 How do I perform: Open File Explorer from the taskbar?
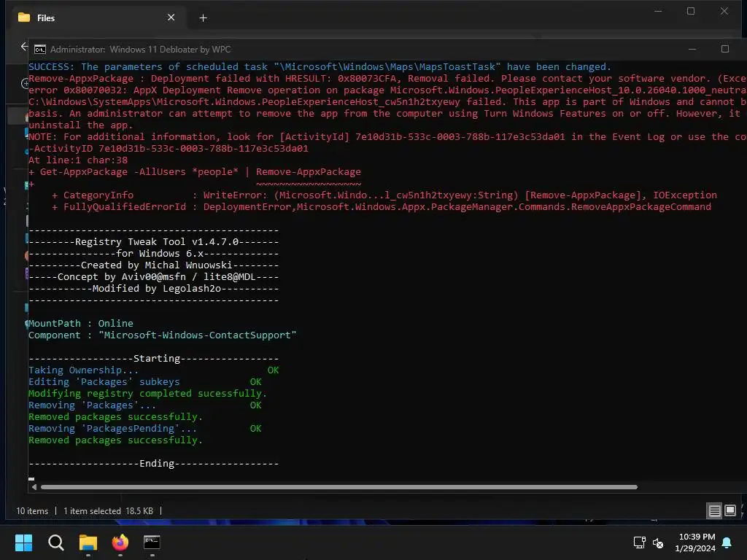88,542
